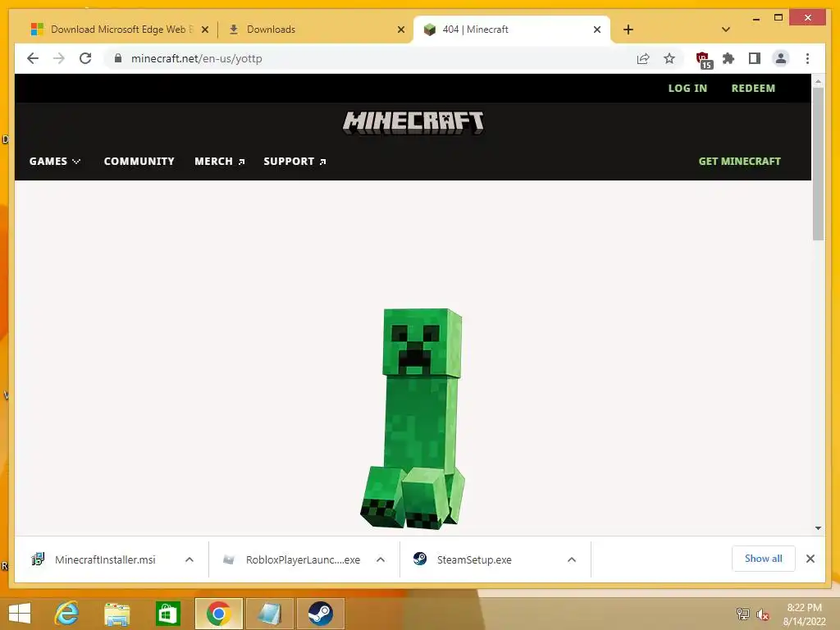
Task: Click the muted volume tray icon
Action: point(762,614)
